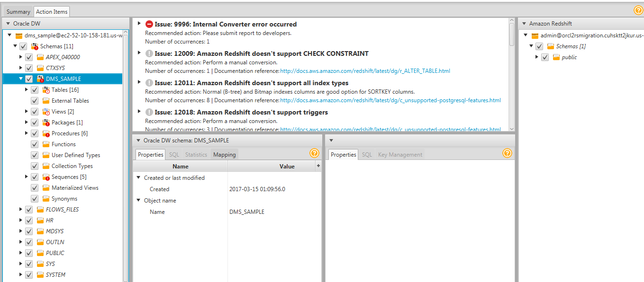Viewport: 644px width, 282px height.
Task: Click the Redshift public schema folder icon
Action: (x=556, y=57)
